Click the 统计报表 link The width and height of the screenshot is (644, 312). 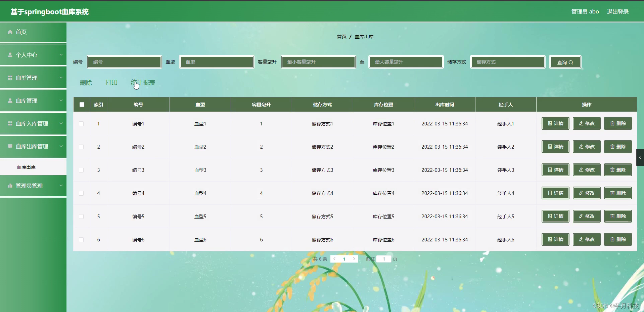[142, 82]
